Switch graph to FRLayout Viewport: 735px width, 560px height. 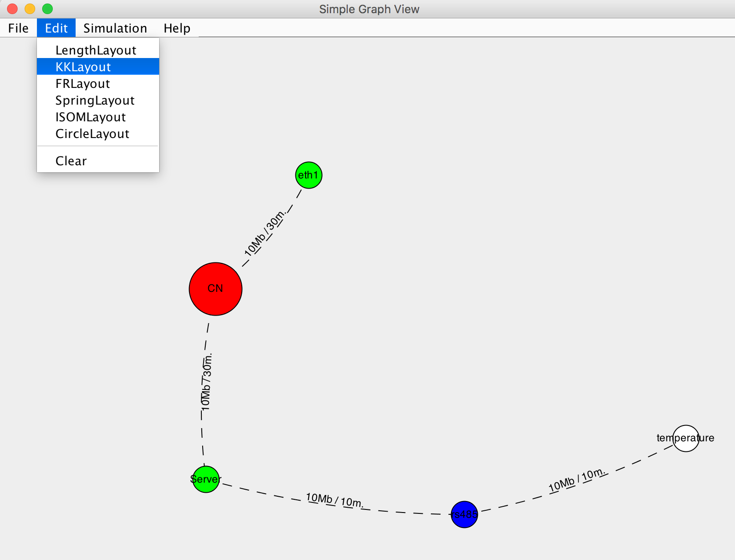click(x=83, y=84)
